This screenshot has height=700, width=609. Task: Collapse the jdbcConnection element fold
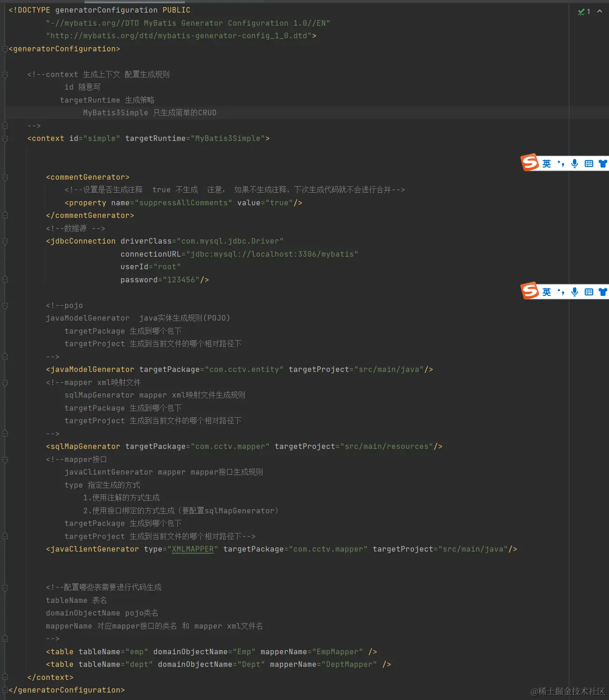pyautogui.click(x=5, y=241)
